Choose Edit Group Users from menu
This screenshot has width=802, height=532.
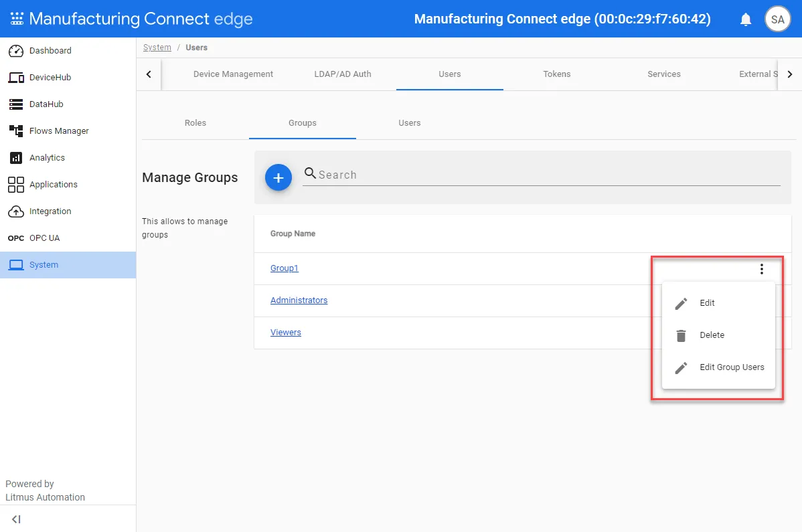718,367
